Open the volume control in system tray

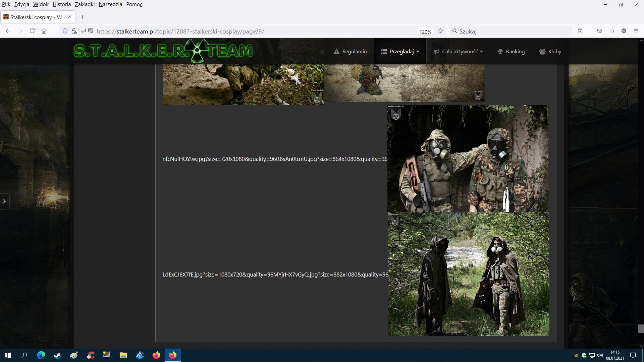coord(600,355)
